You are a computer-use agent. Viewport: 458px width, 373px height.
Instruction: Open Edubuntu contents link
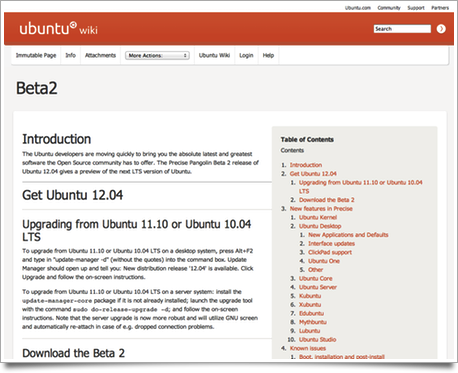[311, 313]
